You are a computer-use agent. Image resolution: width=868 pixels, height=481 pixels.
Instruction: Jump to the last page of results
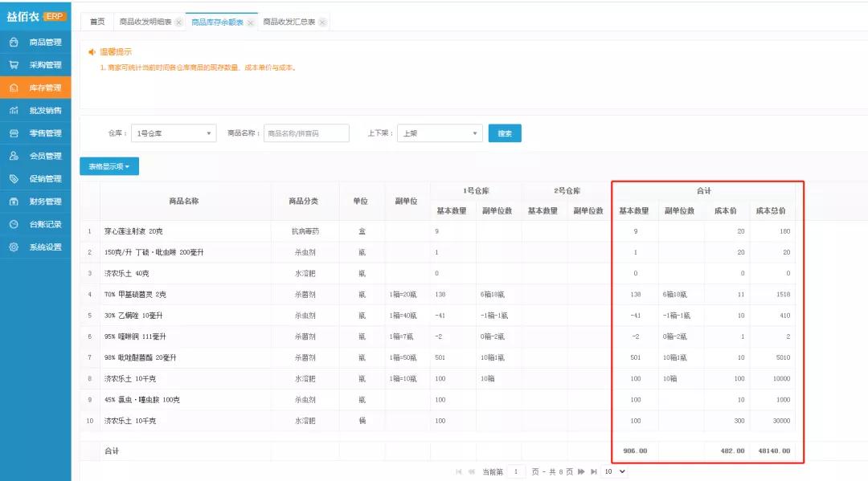pyautogui.click(x=593, y=472)
